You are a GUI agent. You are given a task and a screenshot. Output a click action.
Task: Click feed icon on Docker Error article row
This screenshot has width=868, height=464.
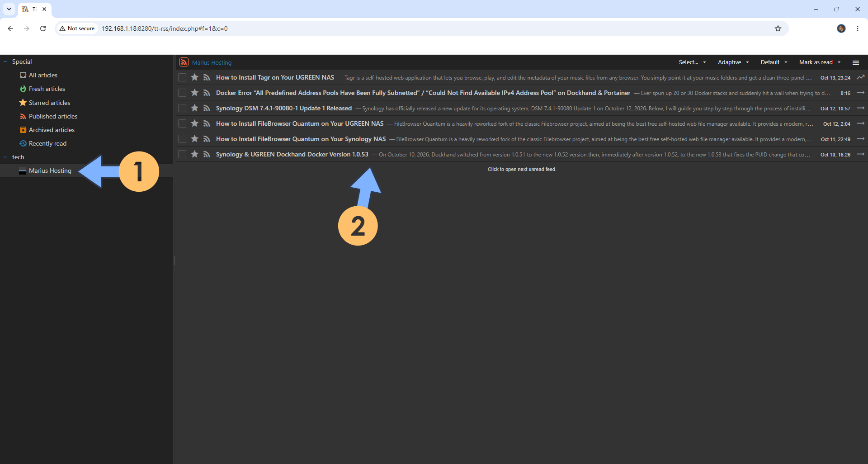pyautogui.click(x=207, y=93)
